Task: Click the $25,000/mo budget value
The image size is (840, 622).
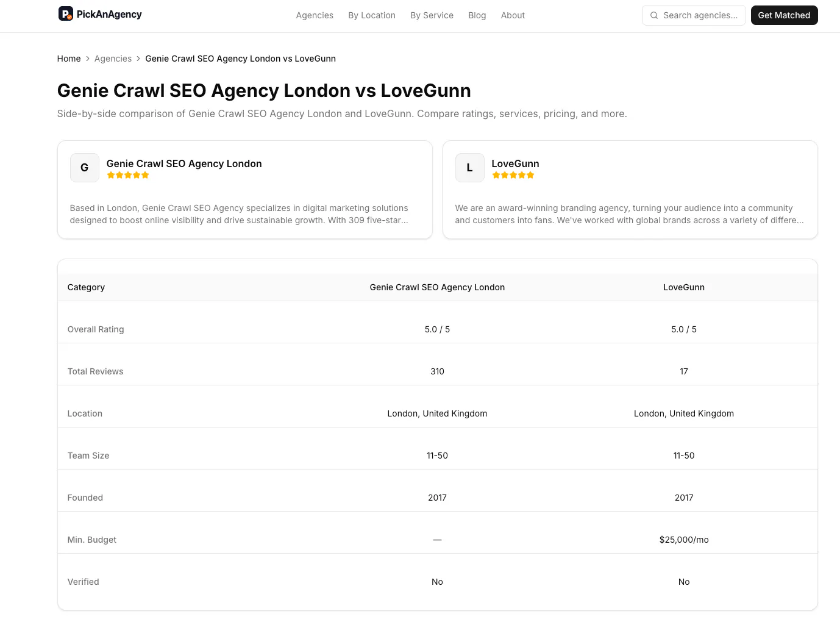Action: click(684, 540)
